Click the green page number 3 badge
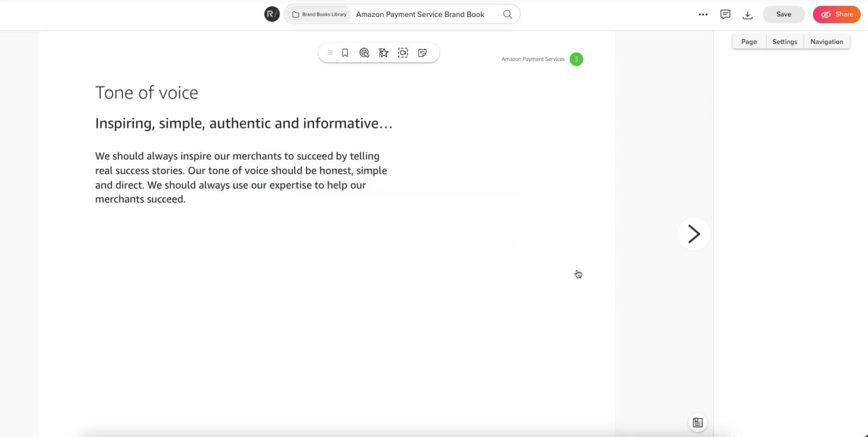The height and width of the screenshot is (437, 868). point(576,59)
